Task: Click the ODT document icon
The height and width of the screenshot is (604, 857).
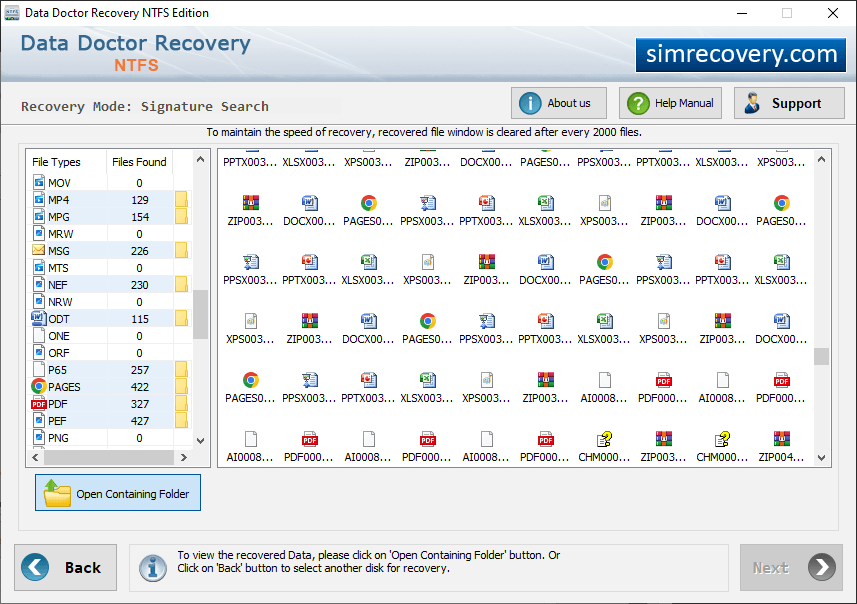Action: (x=38, y=318)
